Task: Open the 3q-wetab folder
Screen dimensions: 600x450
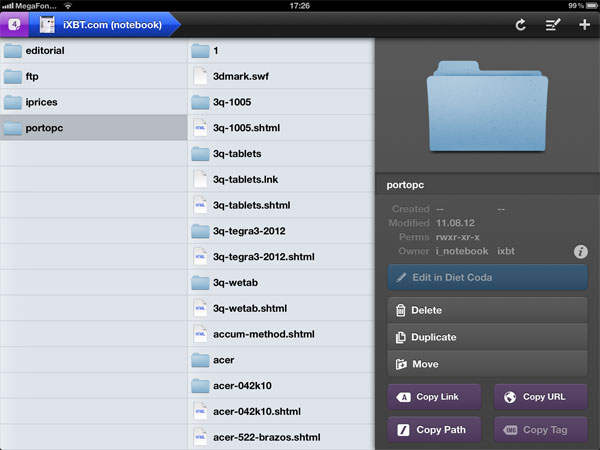Action: [281, 282]
